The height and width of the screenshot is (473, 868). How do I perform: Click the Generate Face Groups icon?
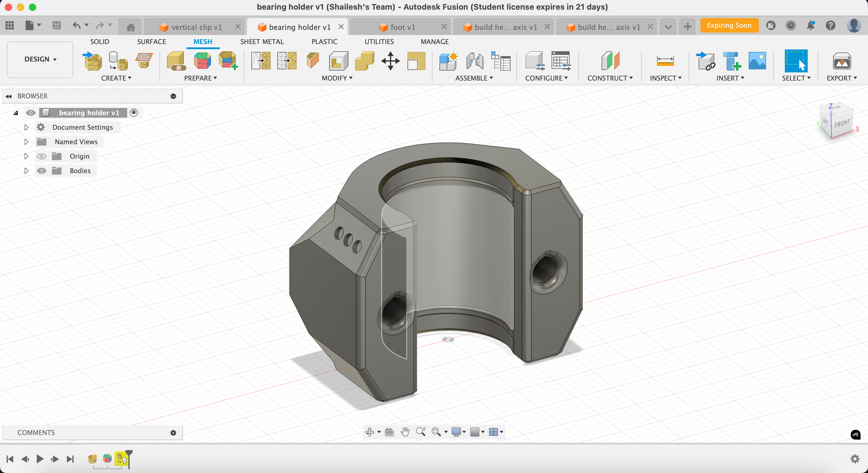[x=202, y=61]
